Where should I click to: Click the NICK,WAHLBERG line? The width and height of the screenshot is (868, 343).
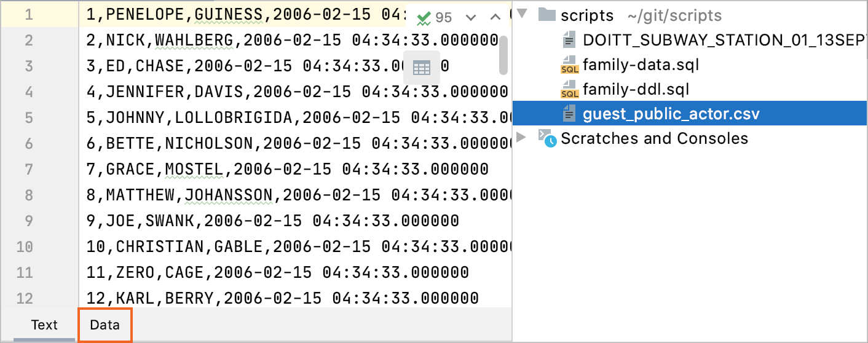pos(292,41)
